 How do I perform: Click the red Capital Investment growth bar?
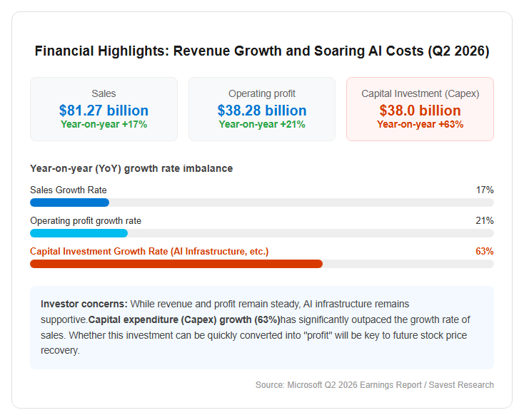point(176,264)
